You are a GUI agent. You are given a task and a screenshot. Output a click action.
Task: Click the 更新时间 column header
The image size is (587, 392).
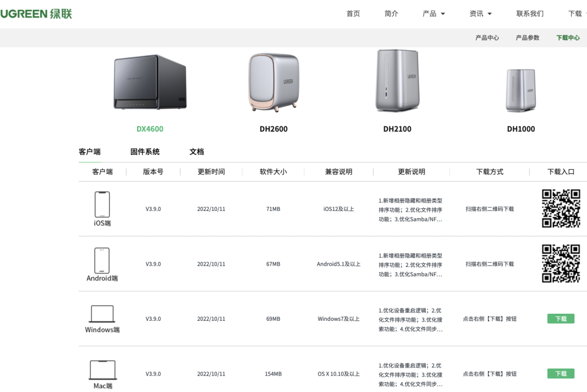point(211,172)
